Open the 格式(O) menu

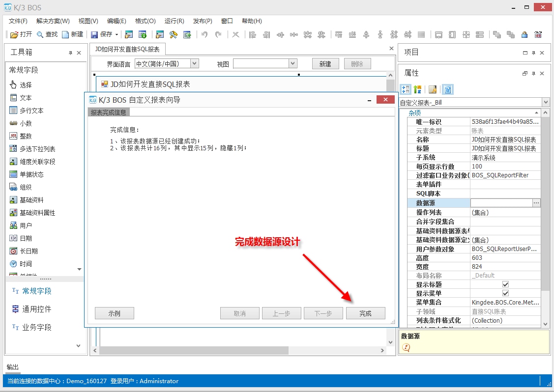(145, 21)
